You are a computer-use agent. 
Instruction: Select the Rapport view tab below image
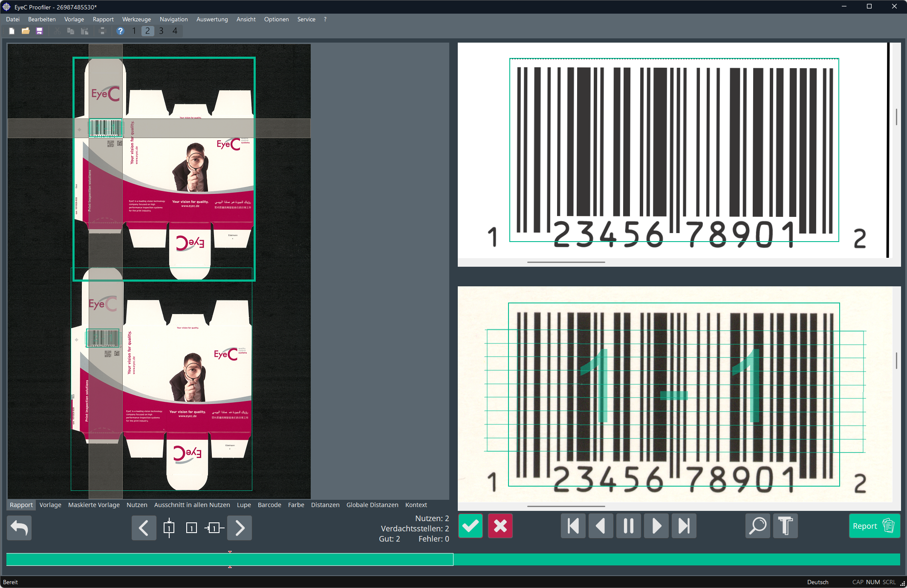point(21,505)
